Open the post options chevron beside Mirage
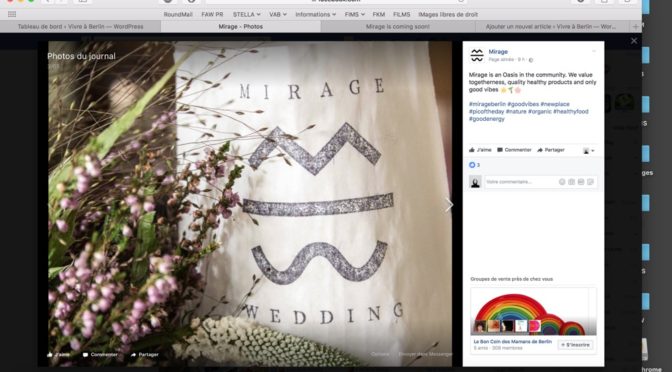Screen dimensions: 672x372 [x=594, y=51]
